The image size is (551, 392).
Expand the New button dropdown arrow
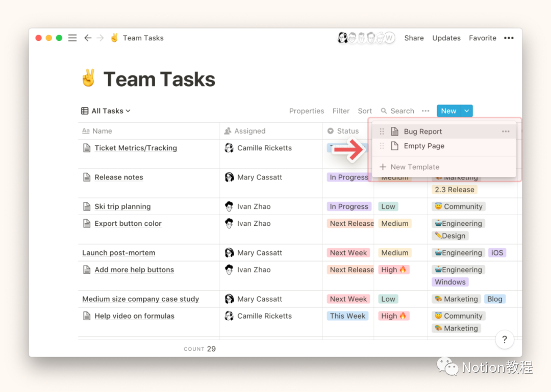pos(467,111)
